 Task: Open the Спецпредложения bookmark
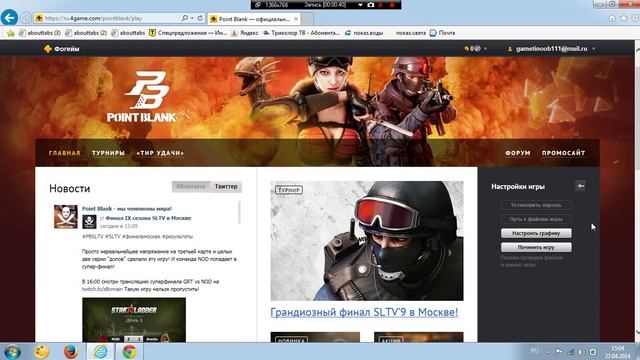pos(188,33)
